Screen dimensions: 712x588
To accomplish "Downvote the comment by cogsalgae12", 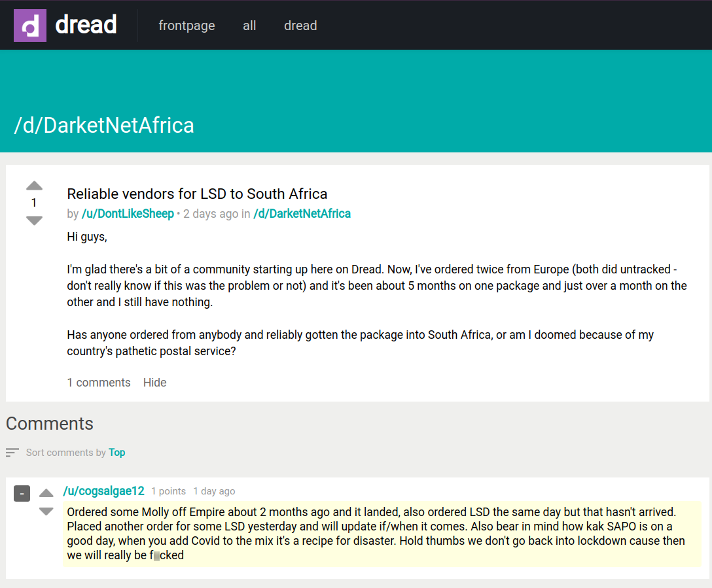I will click(46, 511).
